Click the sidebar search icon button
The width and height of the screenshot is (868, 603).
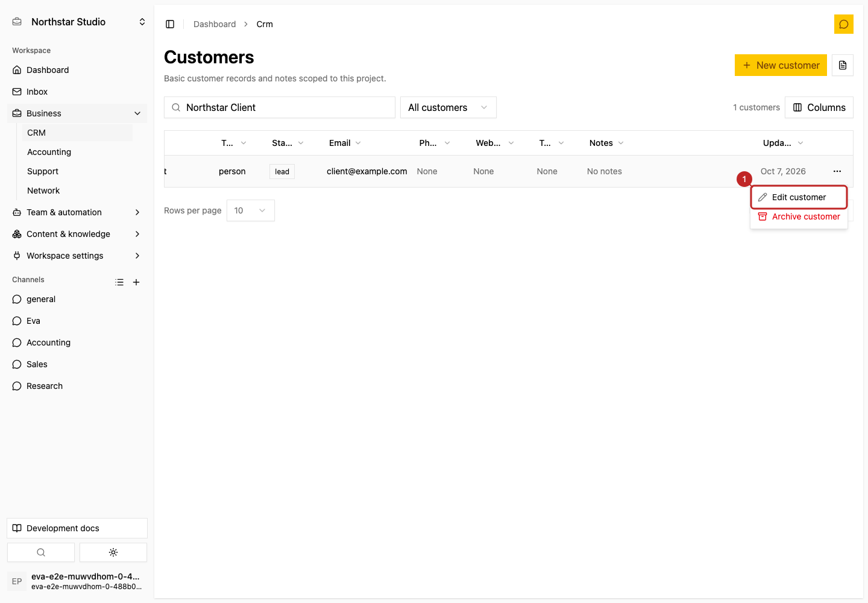point(41,552)
